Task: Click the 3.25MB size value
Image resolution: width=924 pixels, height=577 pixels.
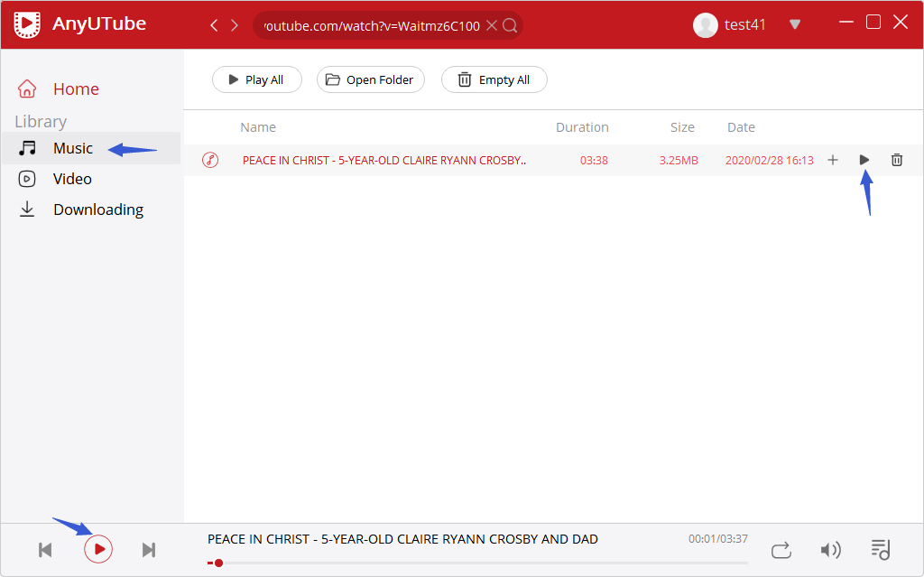Action: 679,161
